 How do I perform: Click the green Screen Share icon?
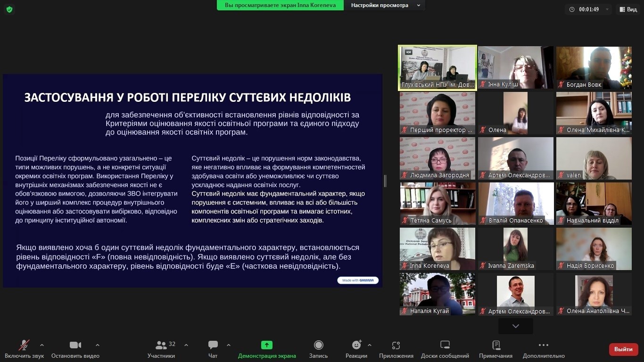coord(267,346)
